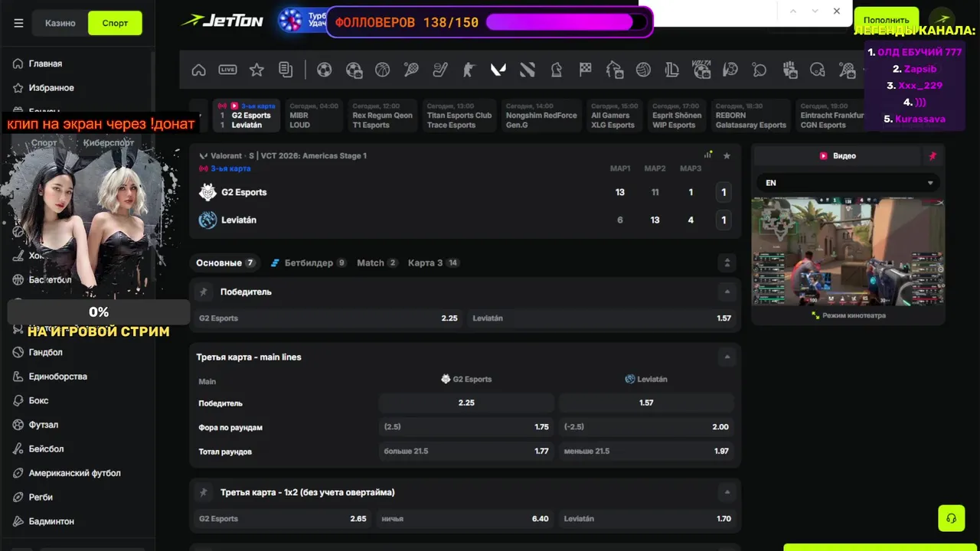Select the basketball sport icon
The height and width of the screenshot is (551, 980).
click(x=383, y=70)
